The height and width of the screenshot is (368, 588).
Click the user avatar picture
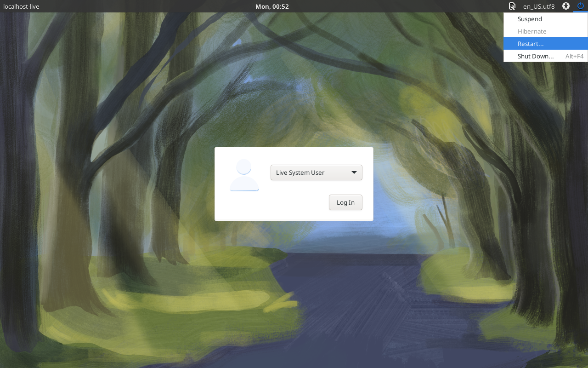coord(244,175)
